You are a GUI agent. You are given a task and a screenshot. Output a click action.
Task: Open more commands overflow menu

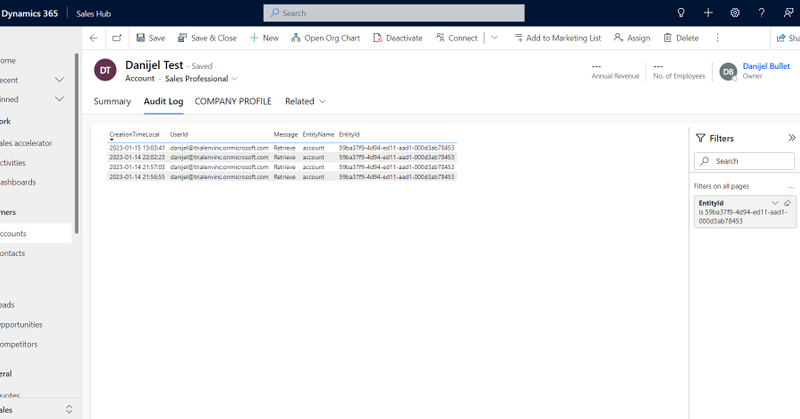pyautogui.click(x=717, y=38)
